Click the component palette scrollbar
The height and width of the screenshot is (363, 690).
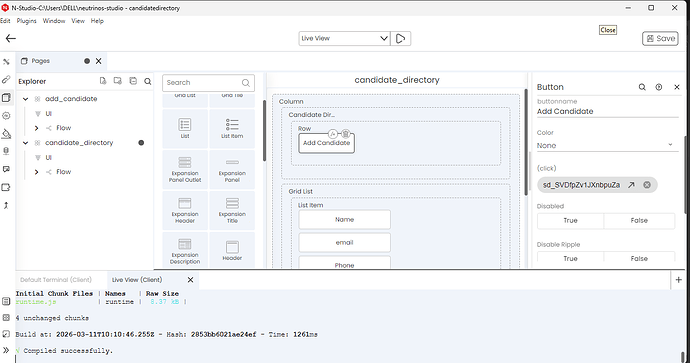(x=264, y=130)
